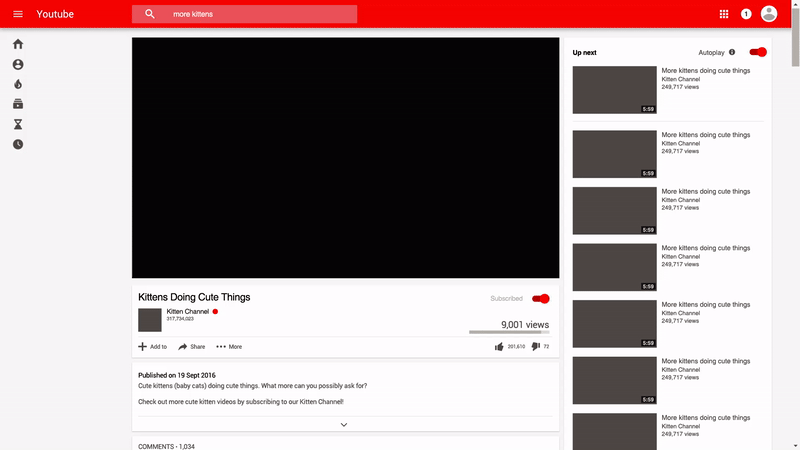Image resolution: width=800 pixels, height=450 pixels.
Task: Open the apps grid icon
Action: 723,14
